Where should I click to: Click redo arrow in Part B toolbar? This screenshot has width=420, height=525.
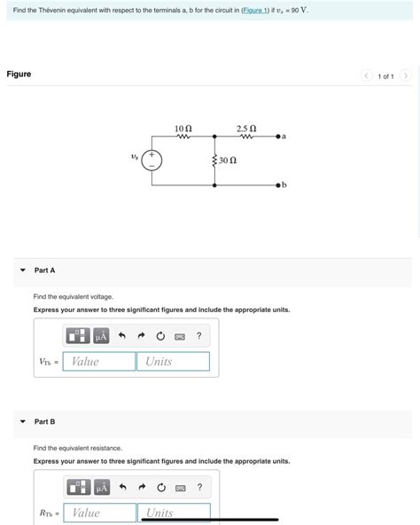click(x=142, y=487)
